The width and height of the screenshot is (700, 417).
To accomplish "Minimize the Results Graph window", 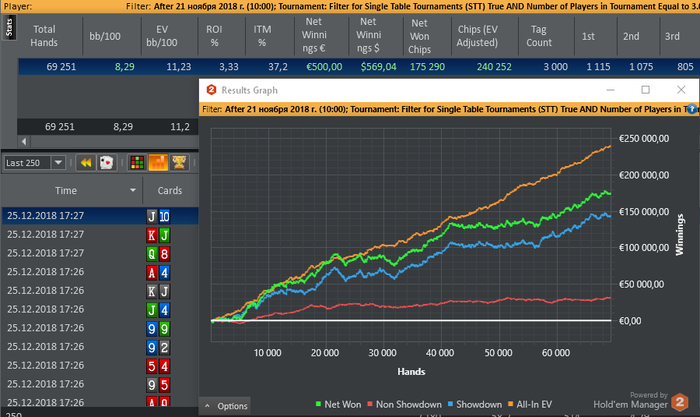I will (610, 90).
